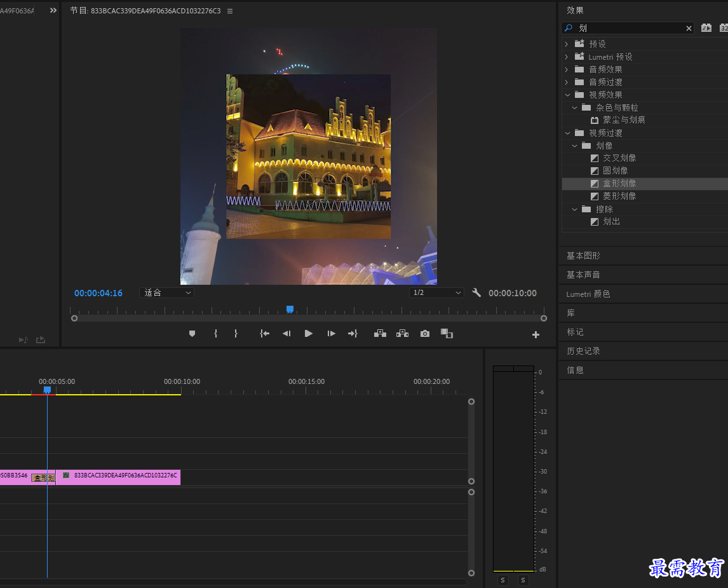The height and width of the screenshot is (588, 728).
Task: Select the 蒙尘与划痕 effect
Action: [x=624, y=120]
